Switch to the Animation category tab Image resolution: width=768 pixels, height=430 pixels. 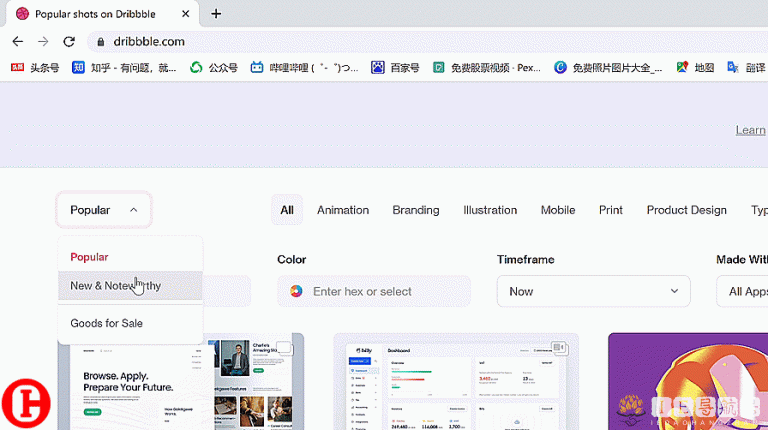(x=343, y=210)
